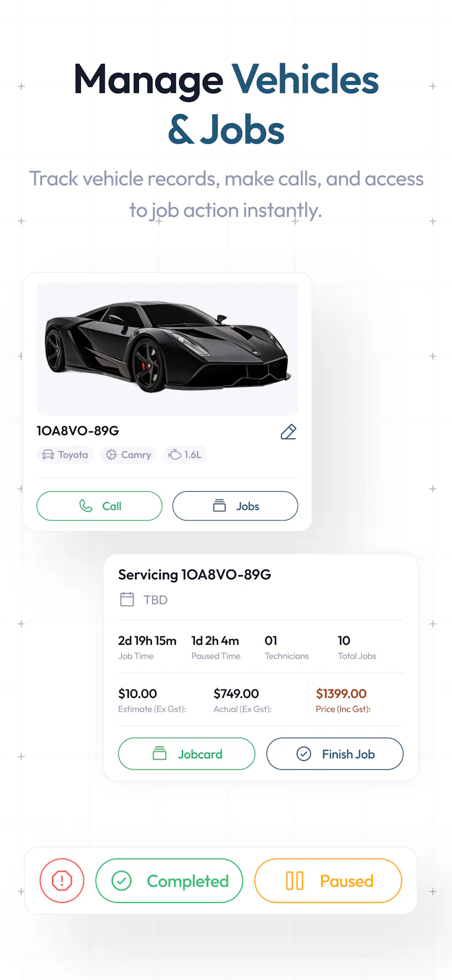
Task: Click the 2d 19h 15m job time
Action: (147, 641)
